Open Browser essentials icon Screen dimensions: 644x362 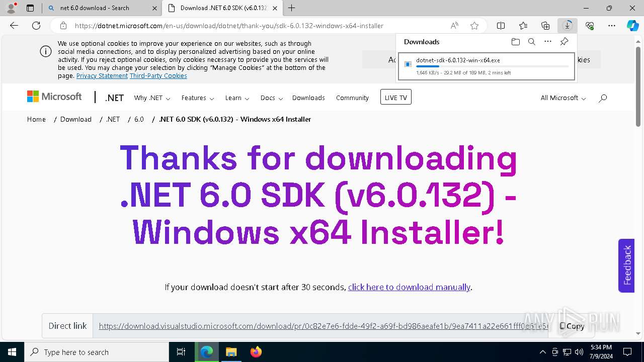click(590, 26)
